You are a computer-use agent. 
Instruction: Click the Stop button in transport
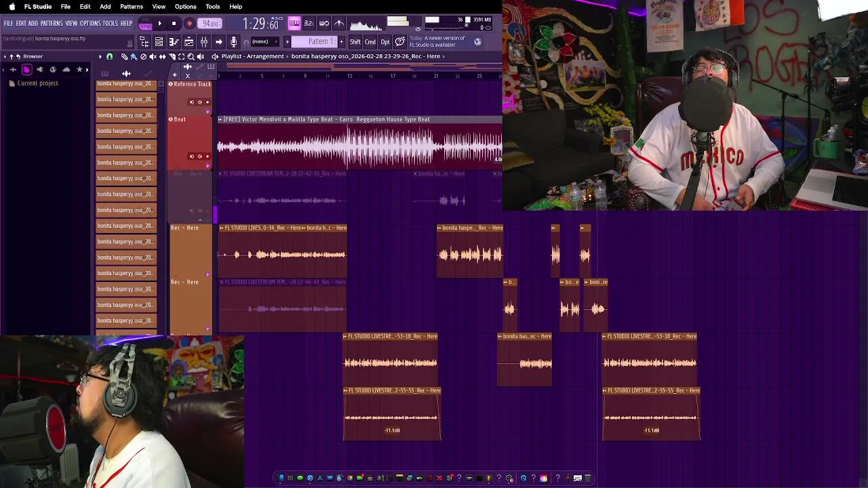[x=174, y=23]
